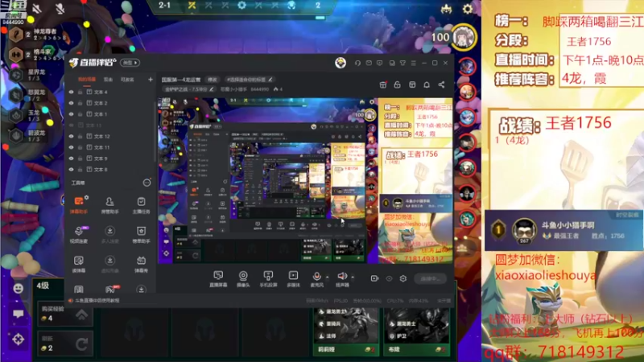Add the 直播屏幕 screen capture source
644x362 pixels.
(218, 278)
